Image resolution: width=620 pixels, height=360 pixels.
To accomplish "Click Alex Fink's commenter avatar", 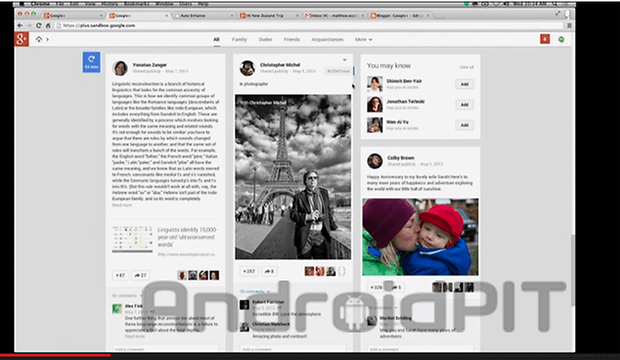I will click(117, 309).
